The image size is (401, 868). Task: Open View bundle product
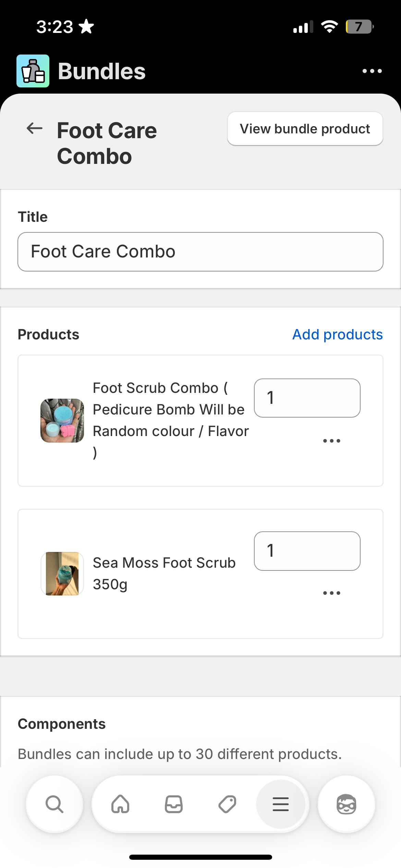pyautogui.click(x=305, y=129)
